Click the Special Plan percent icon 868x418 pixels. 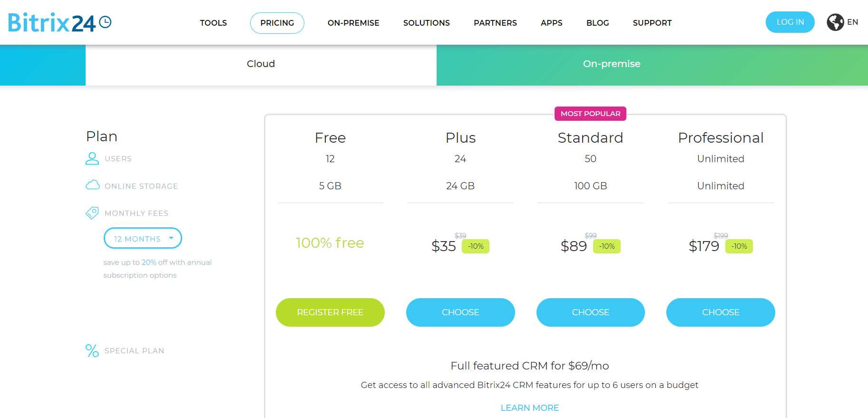coord(92,350)
